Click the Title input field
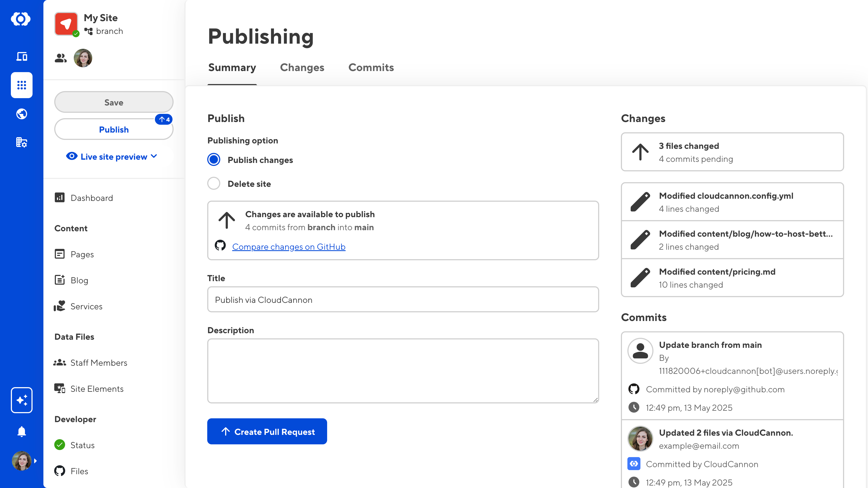 click(x=403, y=299)
